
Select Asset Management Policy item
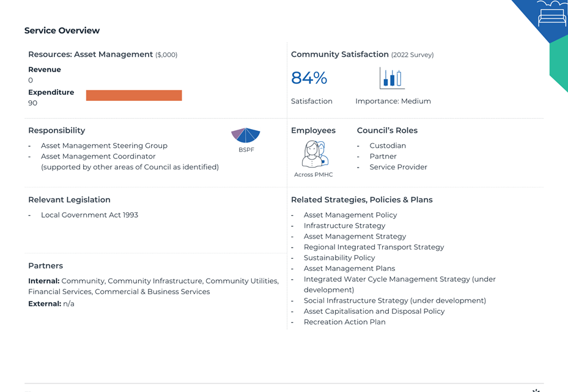click(x=350, y=215)
